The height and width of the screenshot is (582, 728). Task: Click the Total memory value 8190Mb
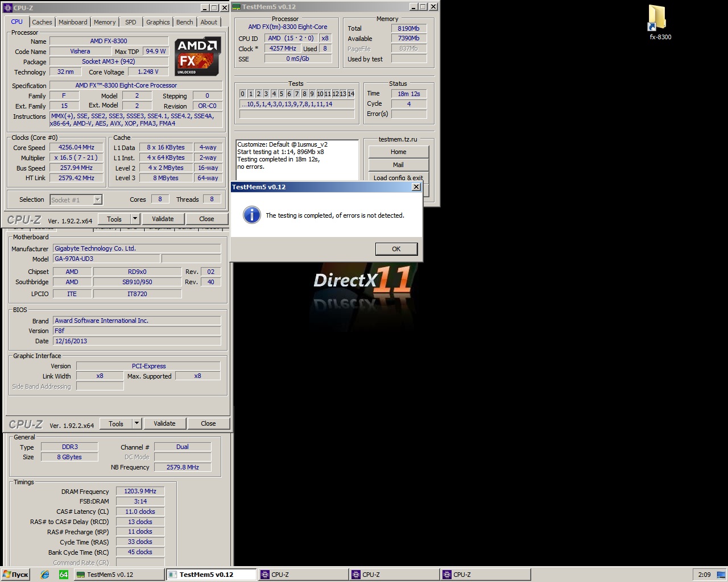408,28
